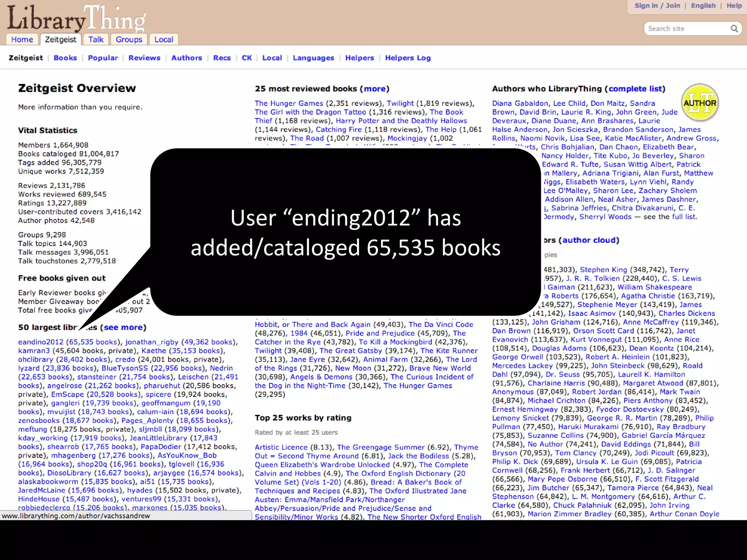The width and height of the screenshot is (747, 560).
Task: Open Languages in the submenu
Action: [313, 58]
